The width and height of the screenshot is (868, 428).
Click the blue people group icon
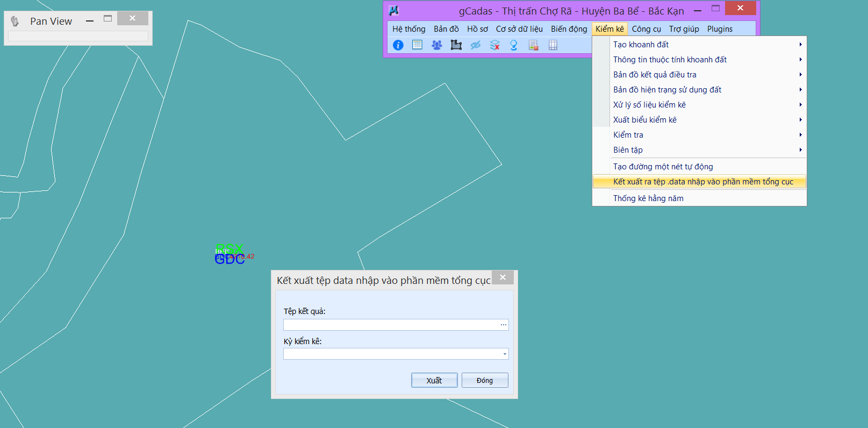tap(436, 45)
